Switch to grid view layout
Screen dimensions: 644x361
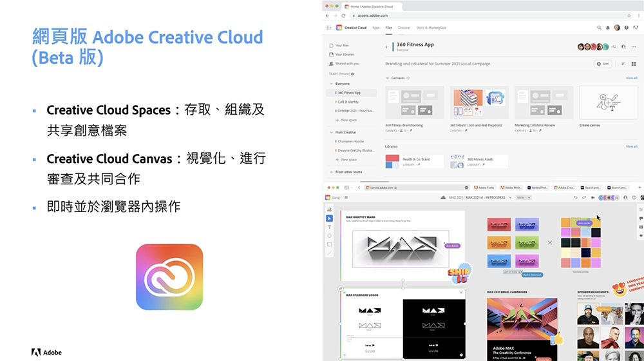634,64
